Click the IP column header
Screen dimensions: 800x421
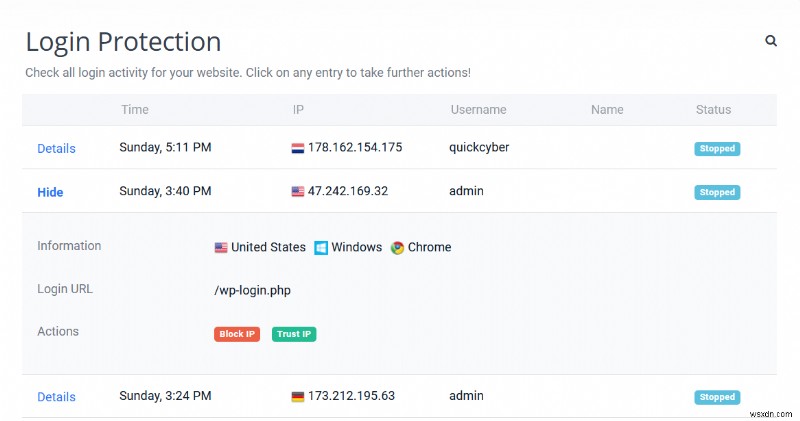tap(298, 110)
